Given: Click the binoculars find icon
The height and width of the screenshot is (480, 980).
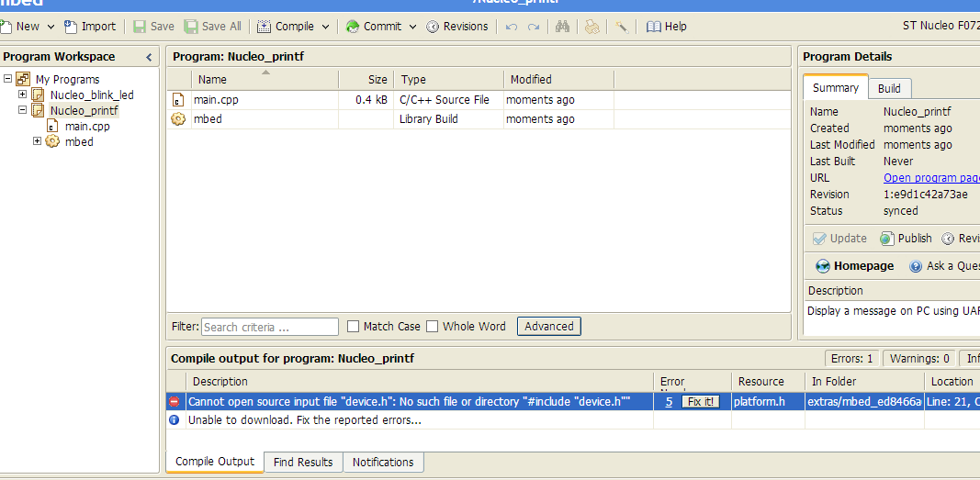Looking at the screenshot, I should tap(562, 27).
